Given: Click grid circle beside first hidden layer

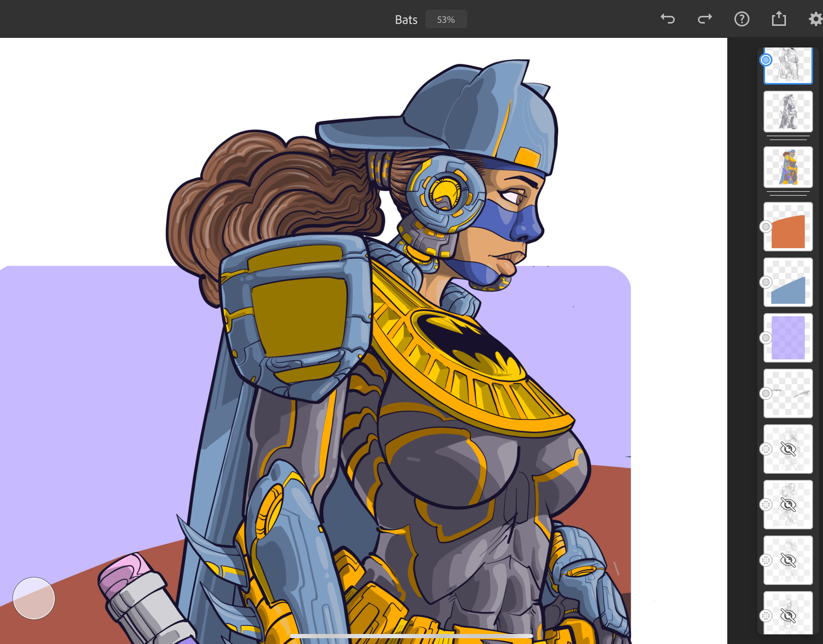Looking at the screenshot, I should coord(766,449).
